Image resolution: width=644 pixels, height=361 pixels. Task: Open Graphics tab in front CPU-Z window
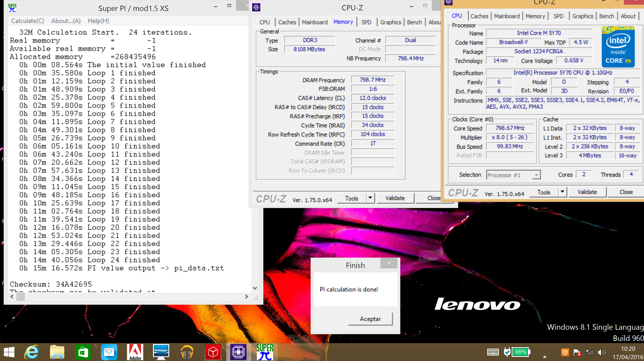(x=583, y=16)
